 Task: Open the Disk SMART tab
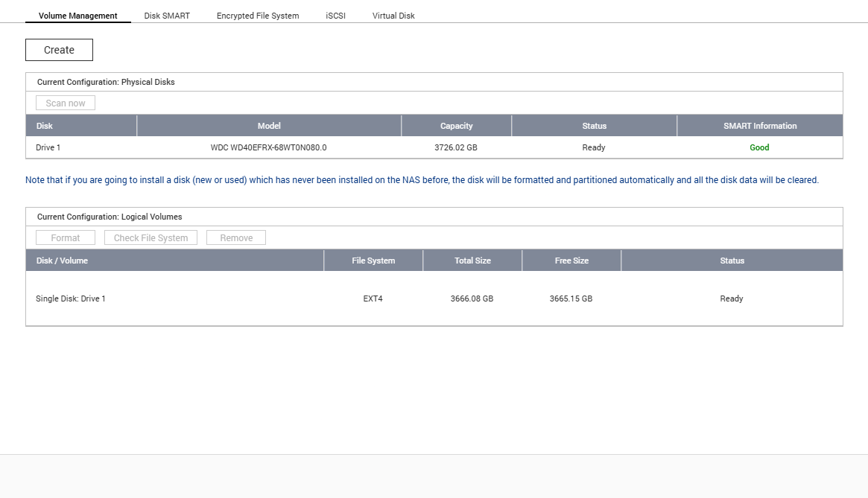(x=167, y=16)
